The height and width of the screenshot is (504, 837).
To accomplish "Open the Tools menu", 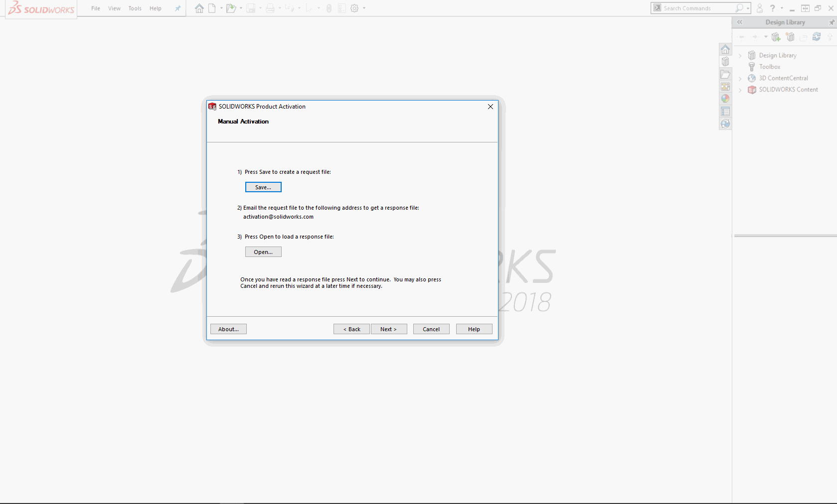I will [x=135, y=8].
